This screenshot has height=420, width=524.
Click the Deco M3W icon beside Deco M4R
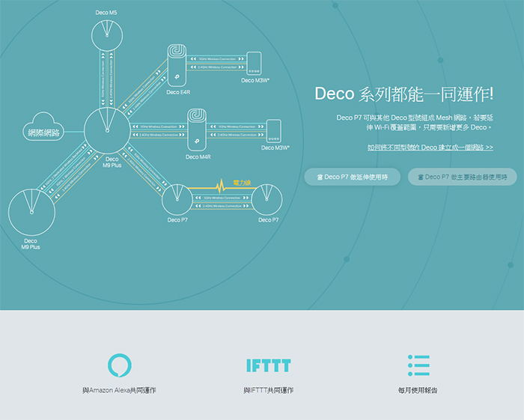coord(273,130)
